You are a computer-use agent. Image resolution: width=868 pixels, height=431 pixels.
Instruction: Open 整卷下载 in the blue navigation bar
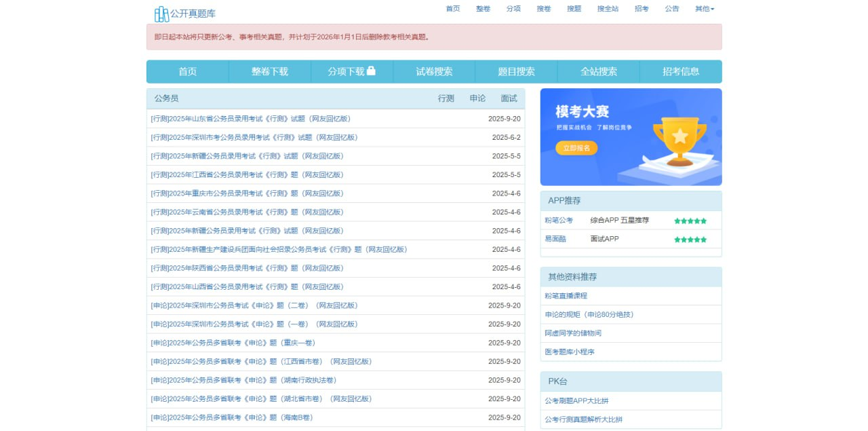pos(270,71)
